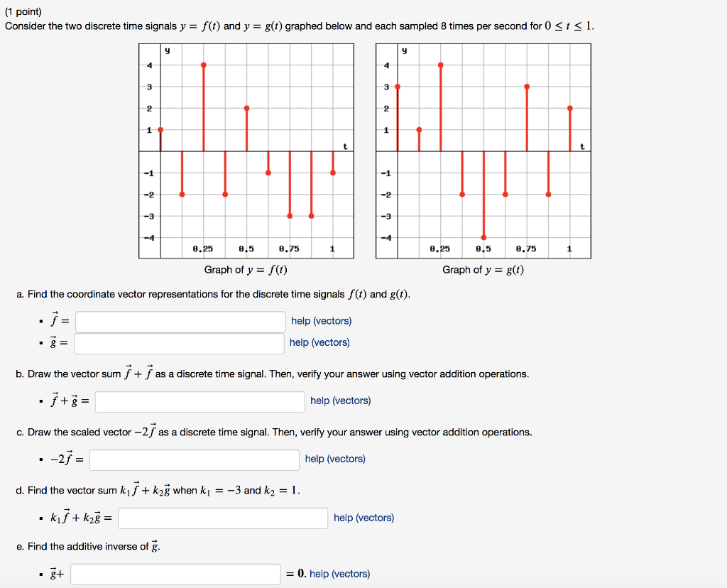Open help (vectors) next to the -2f answer
The image size is (727, 588).
click(x=336, y=458)
